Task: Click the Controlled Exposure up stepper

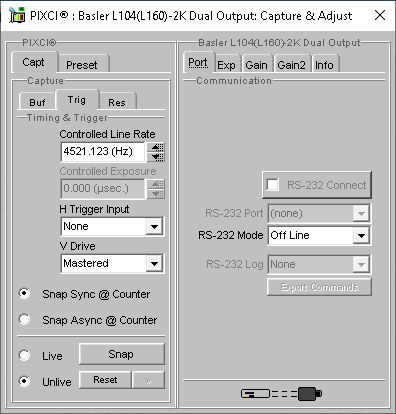Action: coord(156,184)
